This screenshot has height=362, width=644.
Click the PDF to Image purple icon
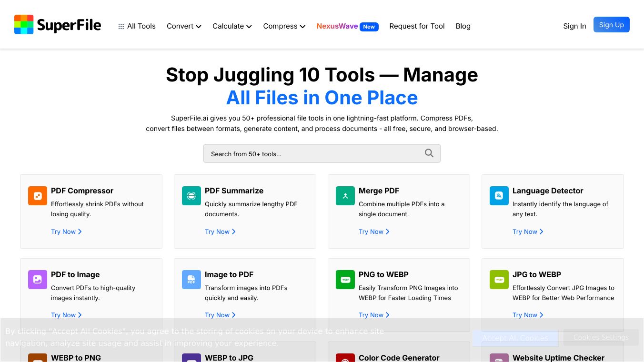(x=38, y=280)
